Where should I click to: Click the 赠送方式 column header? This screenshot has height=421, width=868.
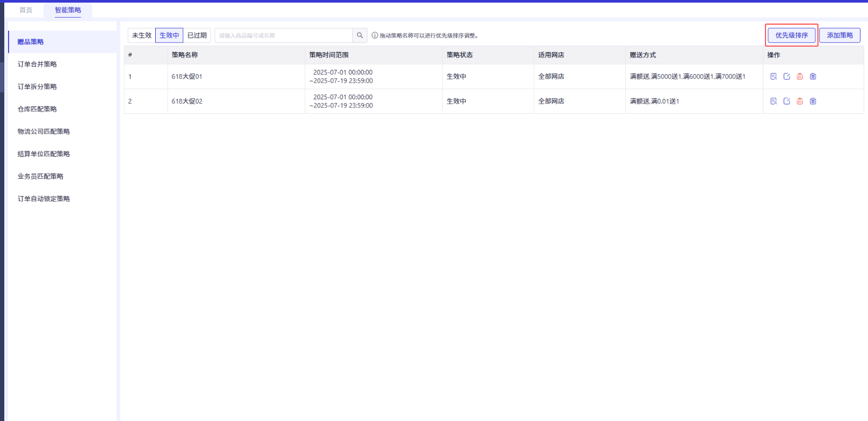(643, 55)
